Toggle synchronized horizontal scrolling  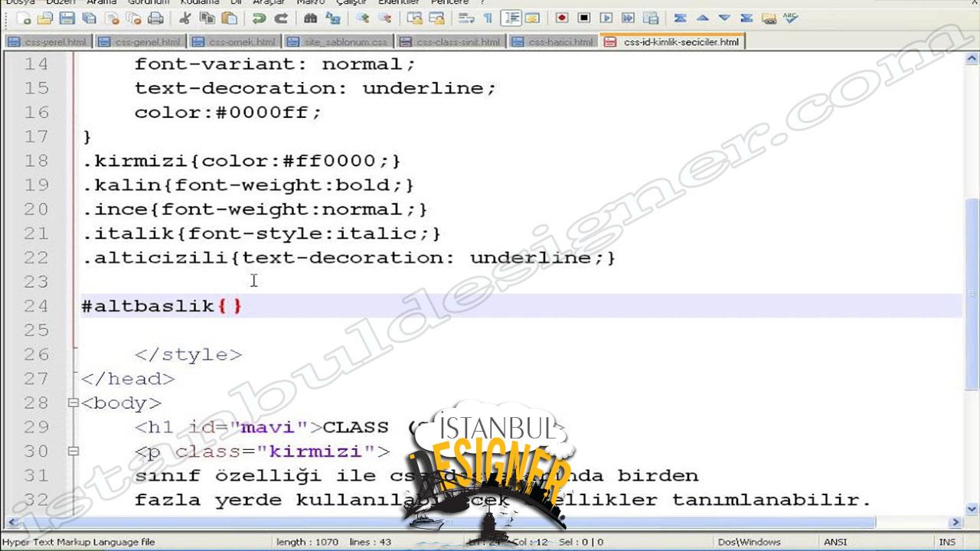436,18
